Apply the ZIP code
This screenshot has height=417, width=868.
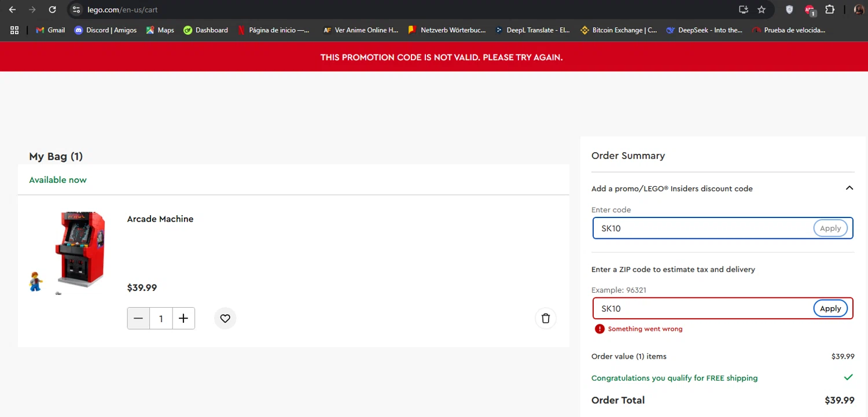pyautogui.click(x=830, y=308)
